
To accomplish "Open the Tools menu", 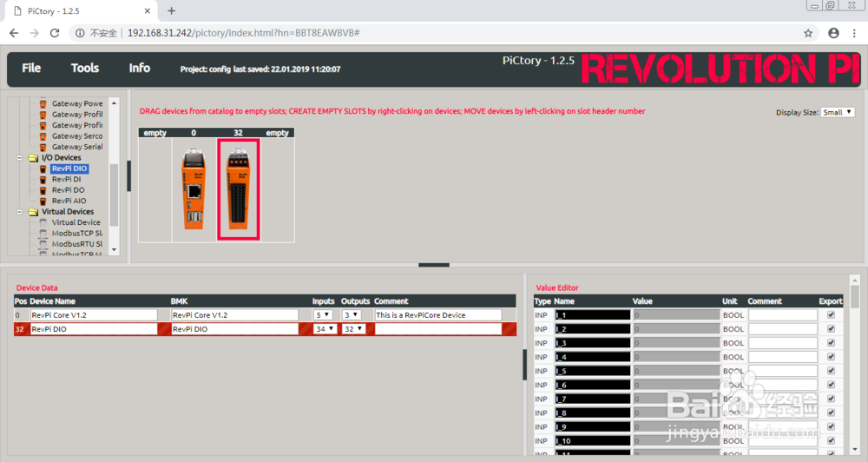I will coord(85,68).
